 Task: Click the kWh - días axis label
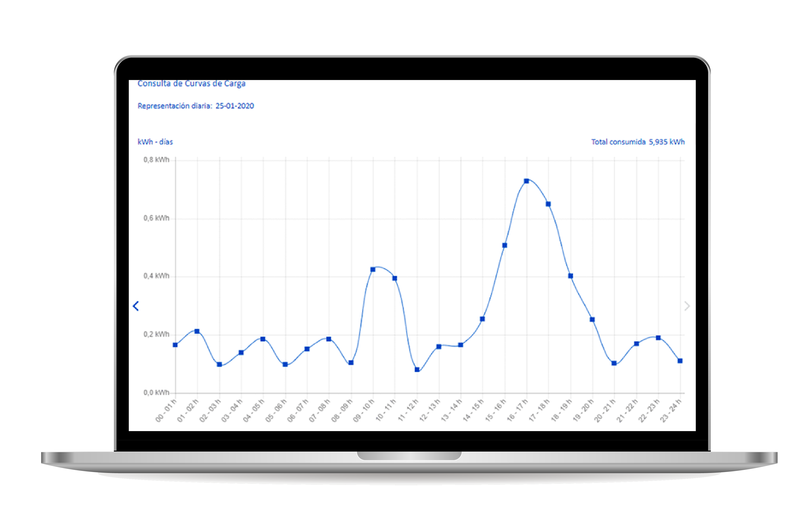155,142
